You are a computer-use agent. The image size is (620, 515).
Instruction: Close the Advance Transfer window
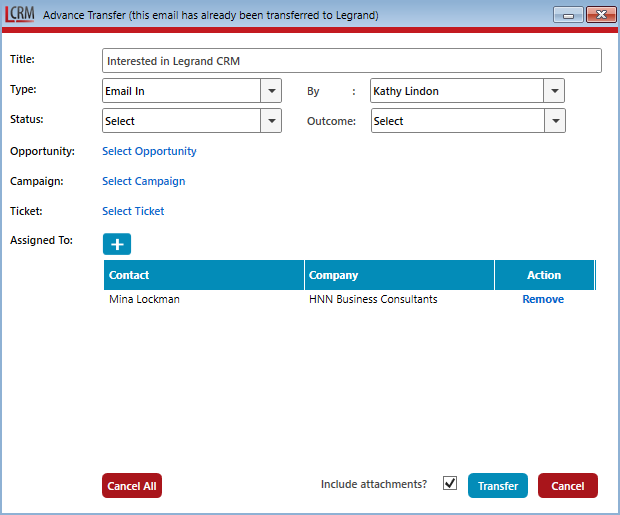600,16
